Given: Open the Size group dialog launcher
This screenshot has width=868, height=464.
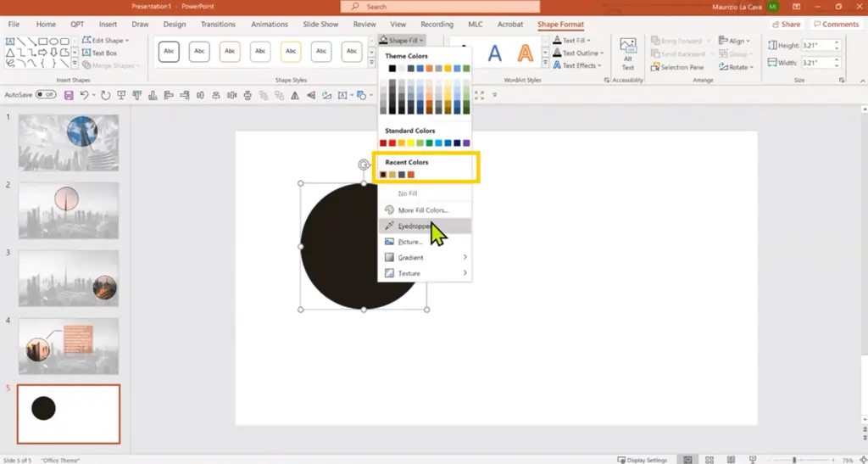Looking at the screenshot, I should point(842,81).
